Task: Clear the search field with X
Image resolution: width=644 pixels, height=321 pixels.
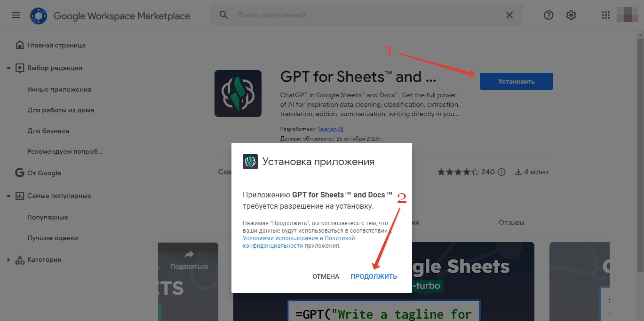Action: 509,15
